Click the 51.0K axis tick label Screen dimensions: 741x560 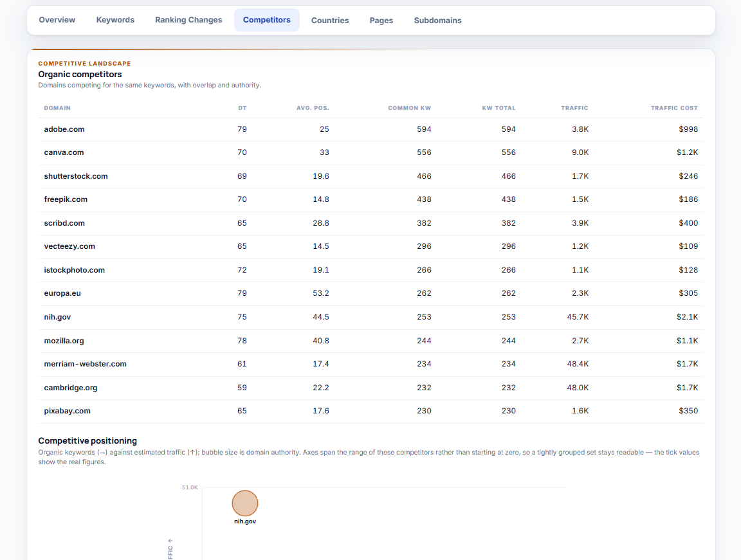(x=190, y=487)
